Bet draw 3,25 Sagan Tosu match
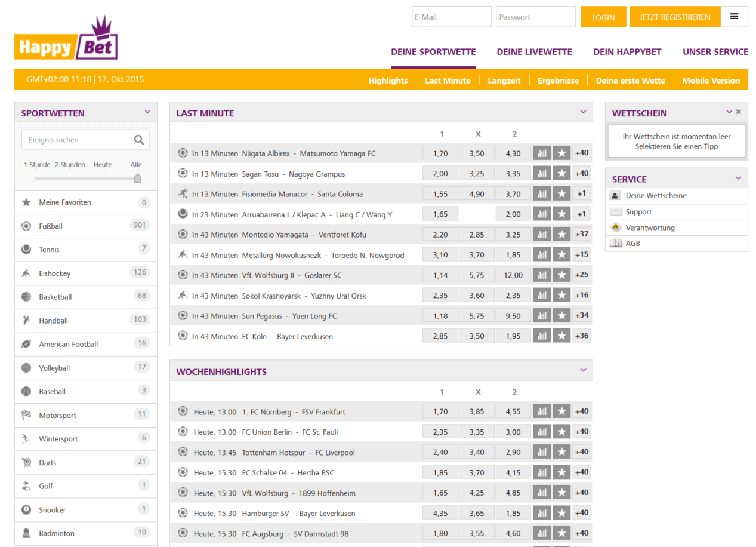 477,174
